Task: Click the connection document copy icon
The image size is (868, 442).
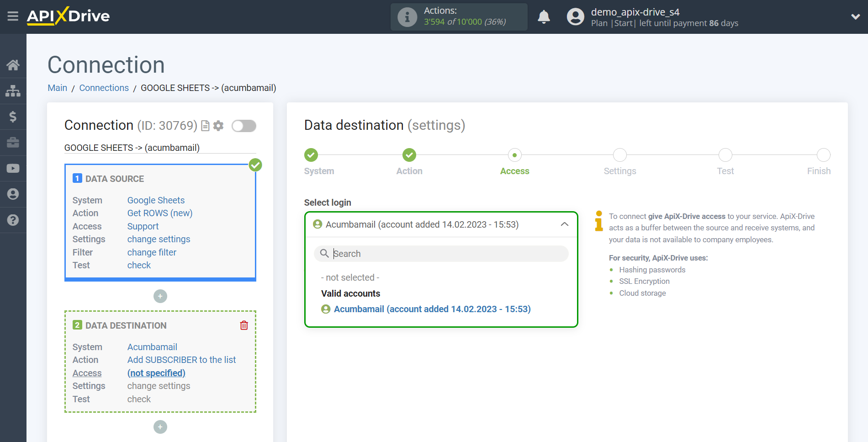Action: (206, 126)
